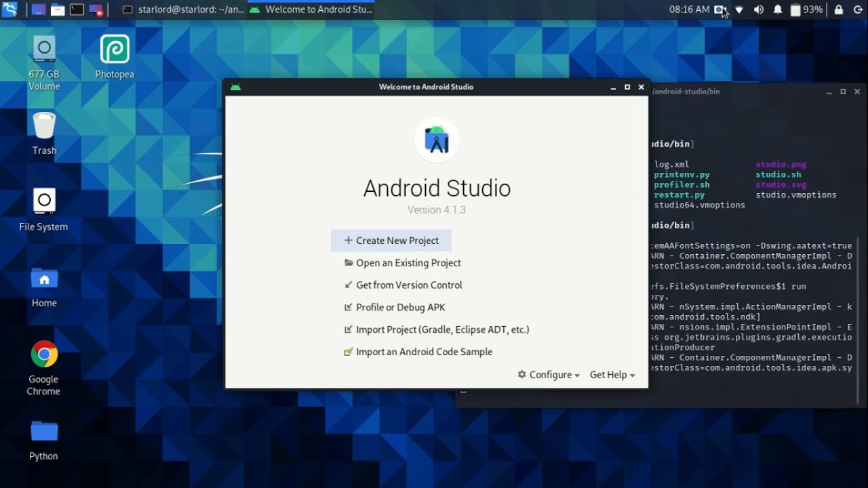Click Create New Project

pos(391,241)
